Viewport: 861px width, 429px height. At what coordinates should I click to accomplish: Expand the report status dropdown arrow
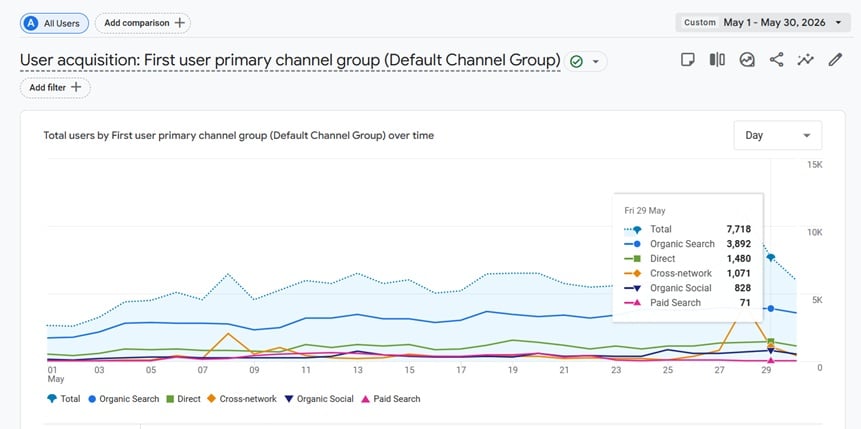tap(595, 62)
